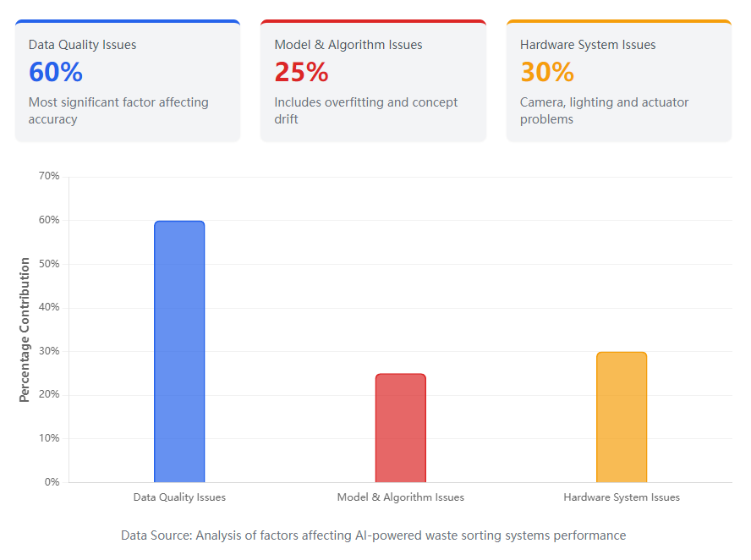Click the orange Hardware System Issues bar

[x=621, y=417]
